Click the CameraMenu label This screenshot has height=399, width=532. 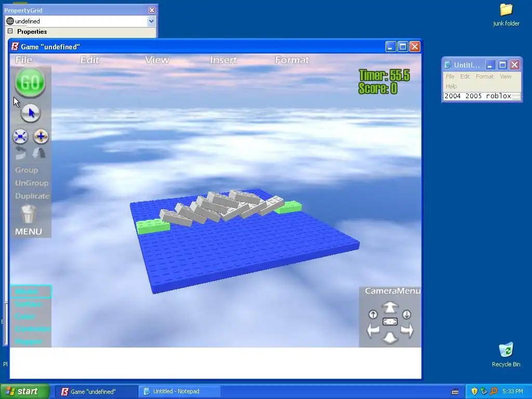click(393, 291)
